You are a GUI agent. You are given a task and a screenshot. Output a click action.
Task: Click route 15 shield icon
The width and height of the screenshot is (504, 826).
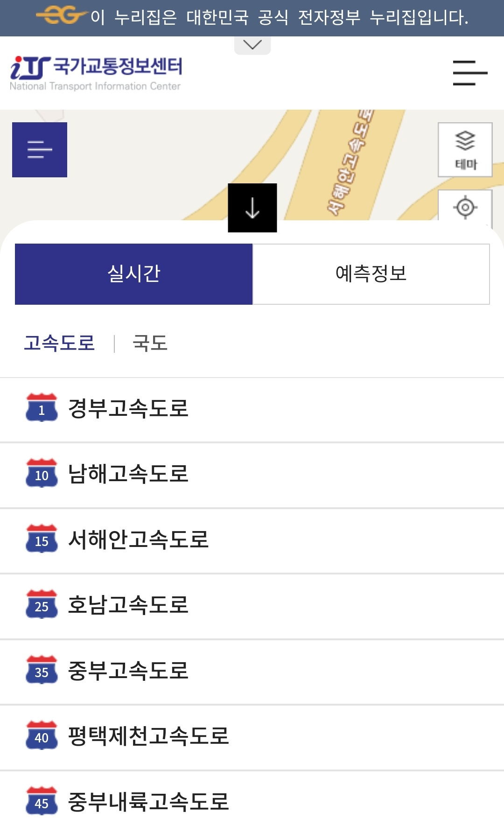(42, 539)
